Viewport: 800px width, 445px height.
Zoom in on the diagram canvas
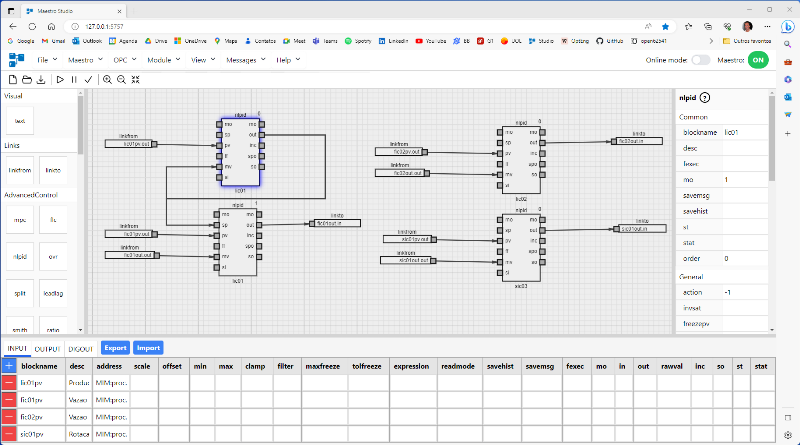(107, 80)
